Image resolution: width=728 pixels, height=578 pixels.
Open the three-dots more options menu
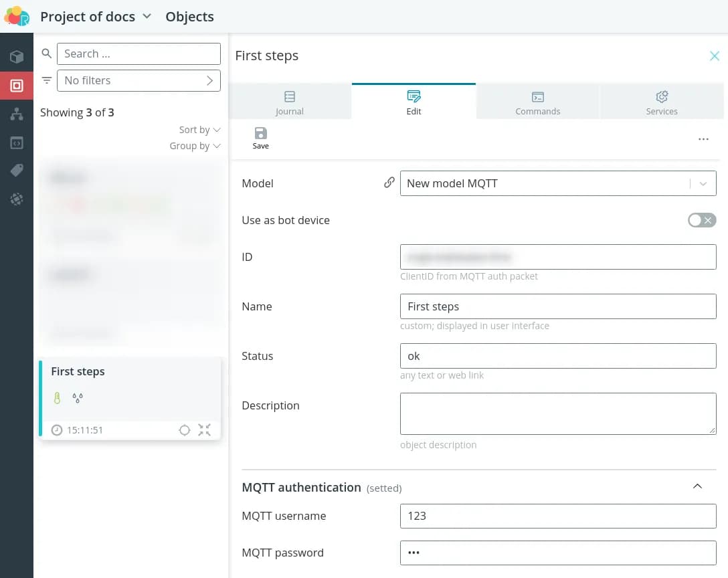pyautogui.click(x=703, y=139)
